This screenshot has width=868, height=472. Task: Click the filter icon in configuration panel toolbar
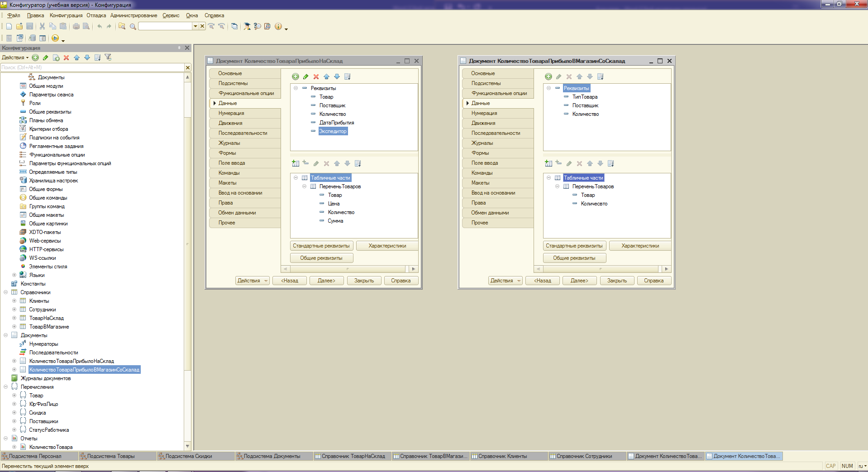click(108, 57)
